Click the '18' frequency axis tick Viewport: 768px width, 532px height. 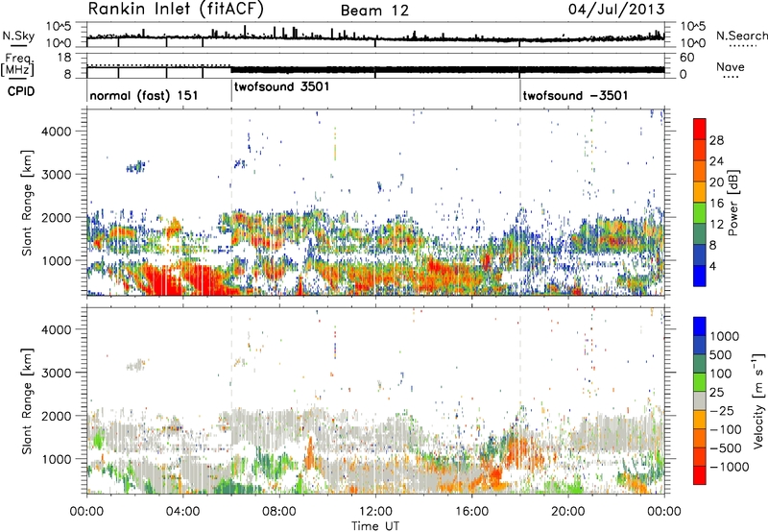(63, 58)
